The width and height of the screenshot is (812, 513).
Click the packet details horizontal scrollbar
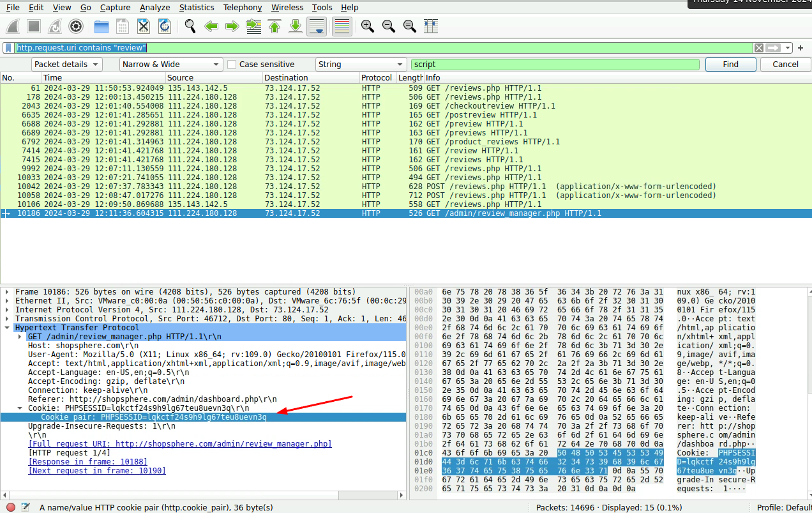pyautogui.click(x=204, y=496)
